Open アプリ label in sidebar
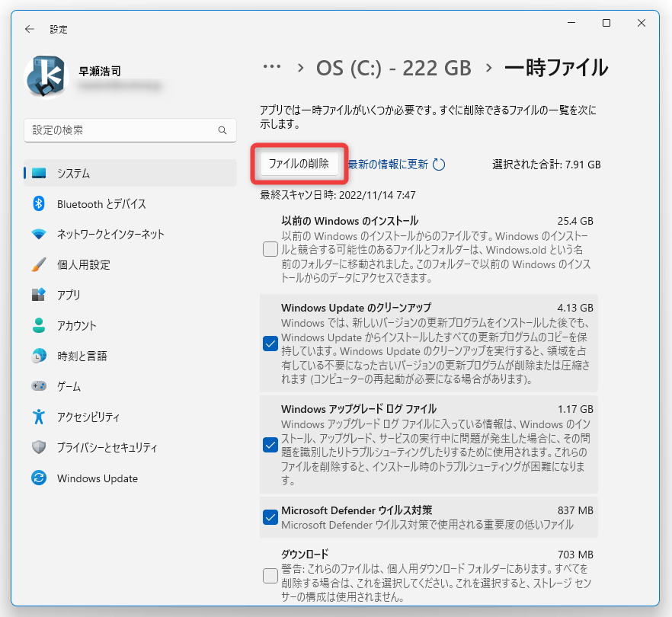The width and height of the screenshot is (672, 617). 69,296
